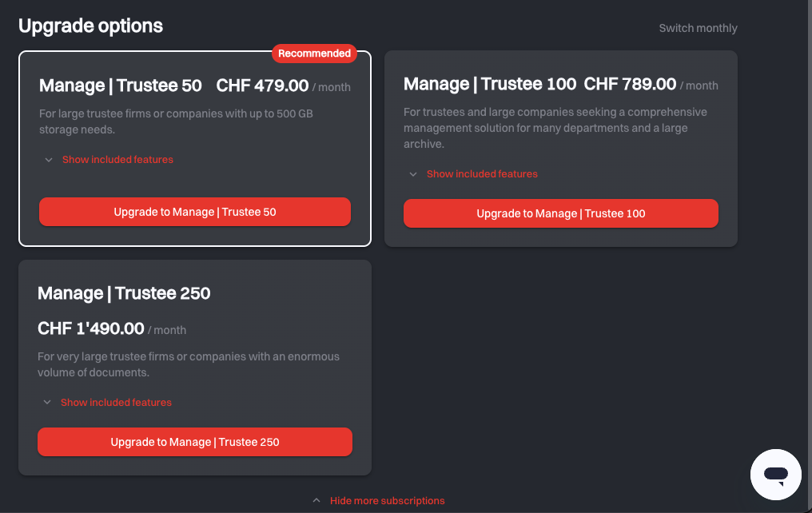Upgrade to Manage | Trustee 50
This screenshot has height=513, width=812.
pyautogui.click(x=195, y=212)
